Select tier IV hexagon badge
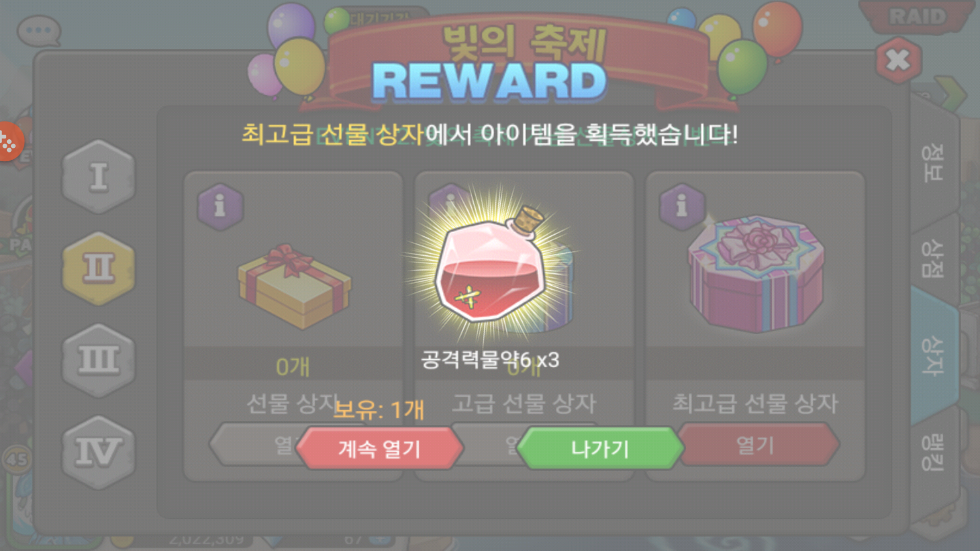Image resolution: width=980 pixels, height=551 pixels. pos(99,453)
